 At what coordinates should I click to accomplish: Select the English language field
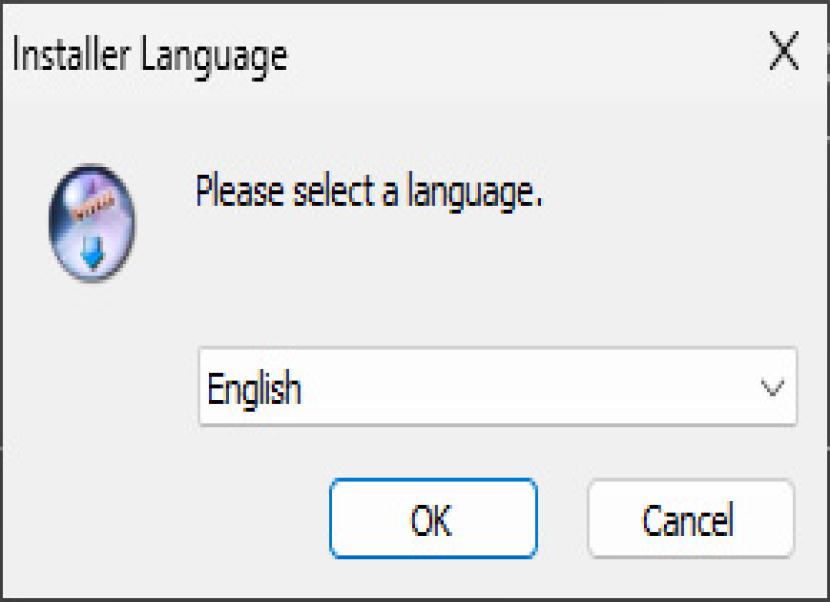pyautogui.click(x=497, y=388)
